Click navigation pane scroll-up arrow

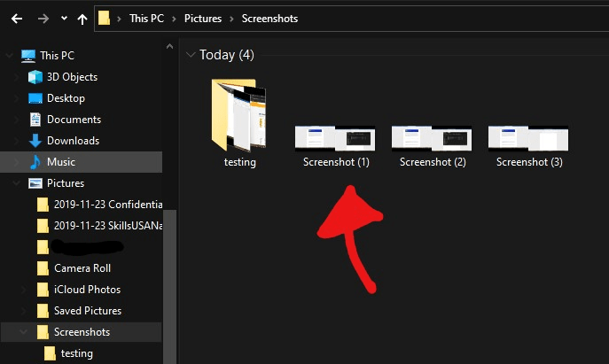(x=169, y=46)
